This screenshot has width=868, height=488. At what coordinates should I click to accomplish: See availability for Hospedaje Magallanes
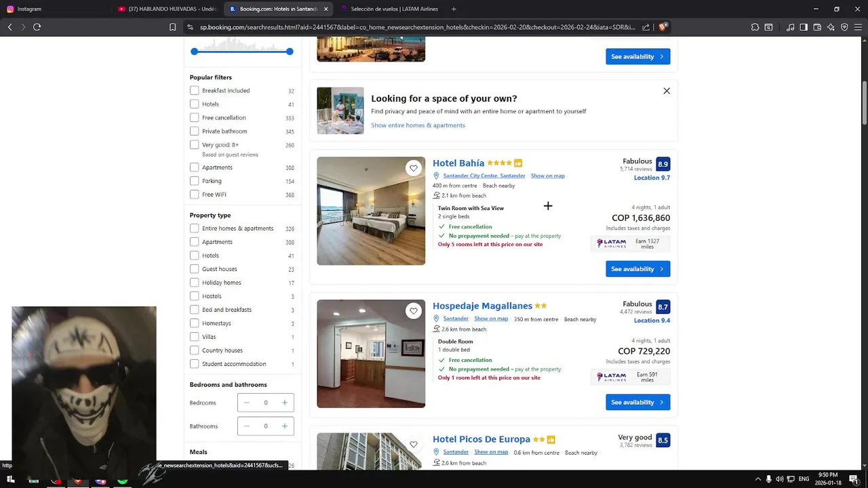[x=638, y=403]
